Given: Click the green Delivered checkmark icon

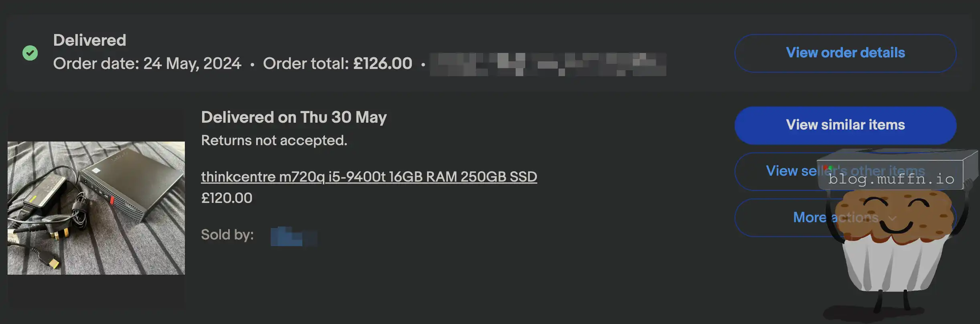Looking at the screenshot, I should click(x=30, y=53).
